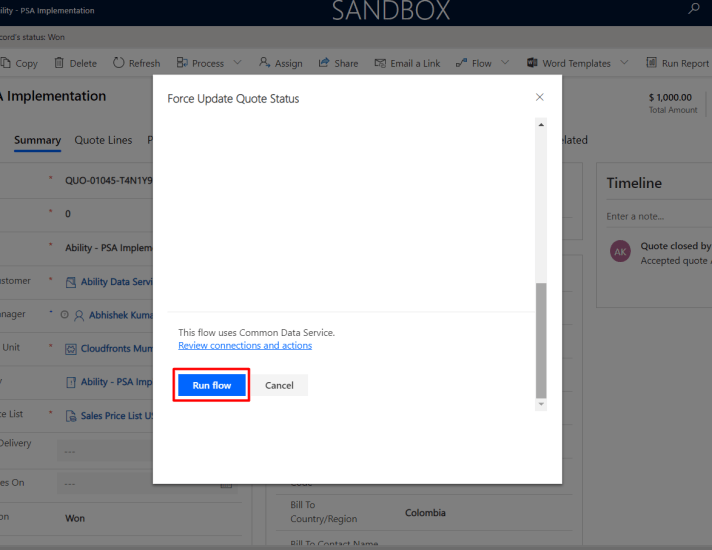Click the Share command icon

pyautogui.click(x=324, y=63)
